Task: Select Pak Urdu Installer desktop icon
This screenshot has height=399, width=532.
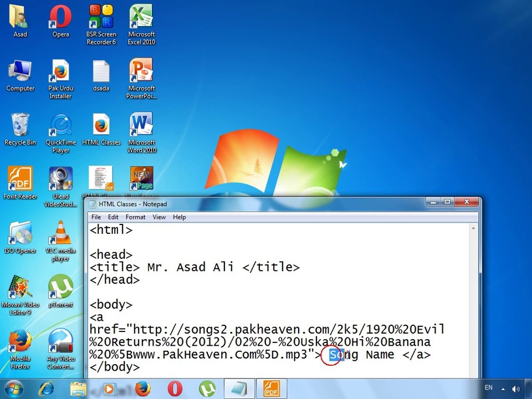Action: pyautogui.click(x=60, y=70)
